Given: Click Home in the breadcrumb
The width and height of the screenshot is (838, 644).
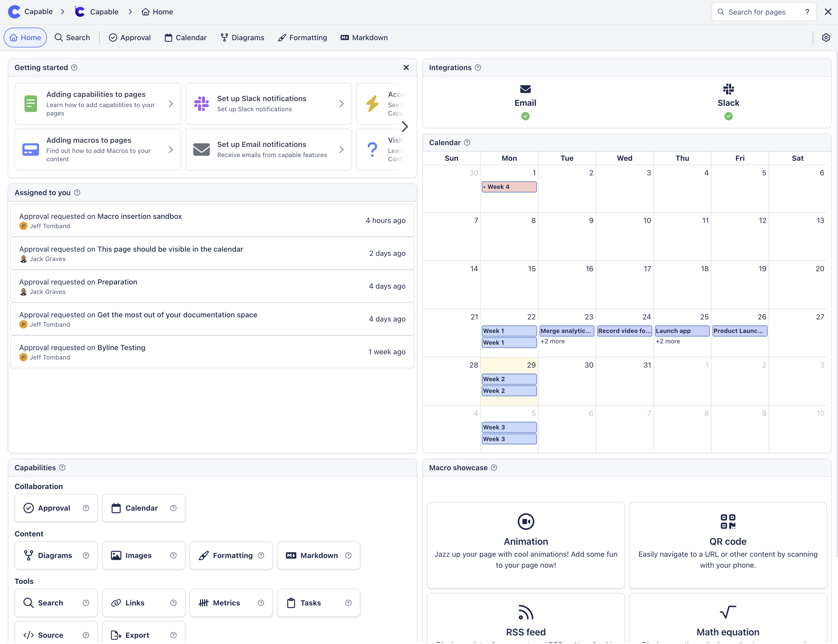Looking at the screenshot, I should pos(157,12).
